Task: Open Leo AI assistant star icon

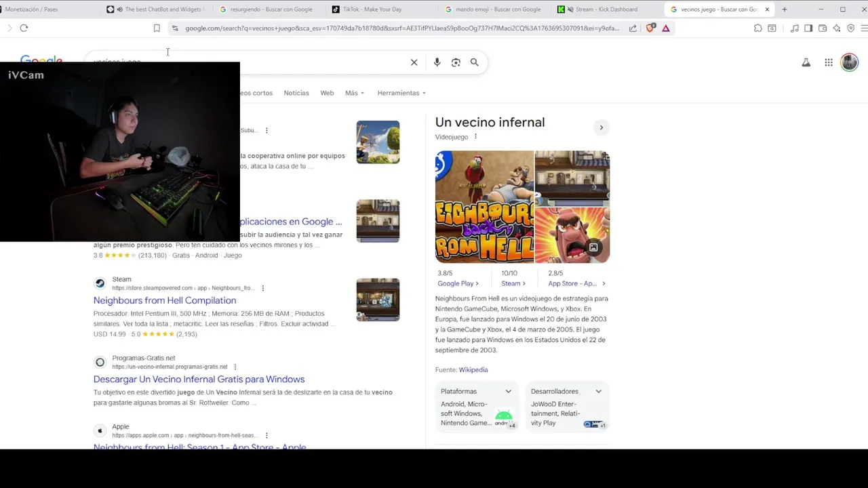Action: [837, 28]
